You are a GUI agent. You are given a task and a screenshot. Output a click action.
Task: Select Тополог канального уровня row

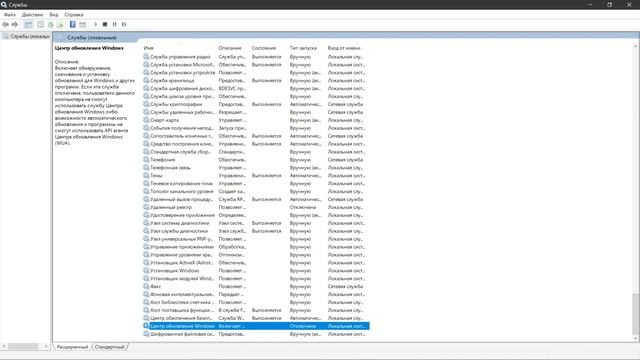256,191
